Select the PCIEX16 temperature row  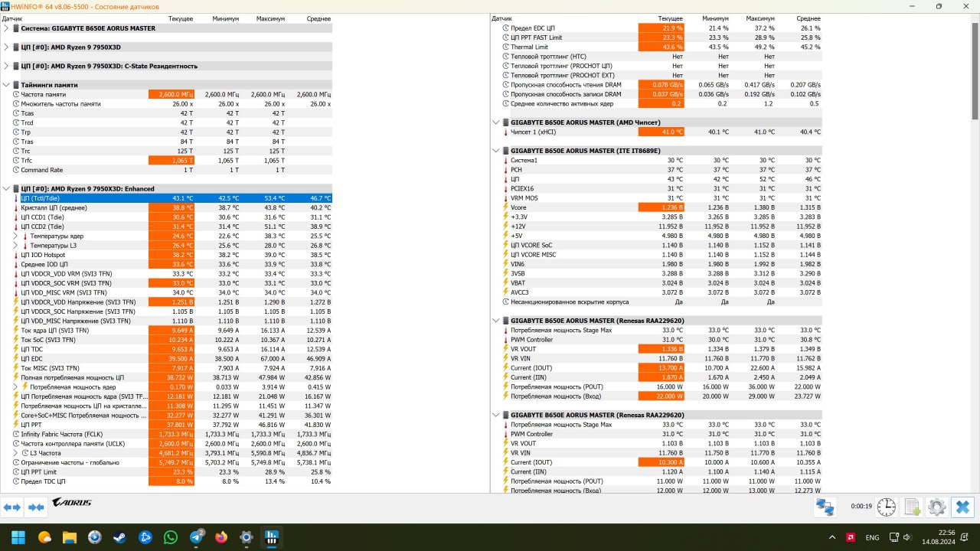pyautogui.click(x=657, y=188)
